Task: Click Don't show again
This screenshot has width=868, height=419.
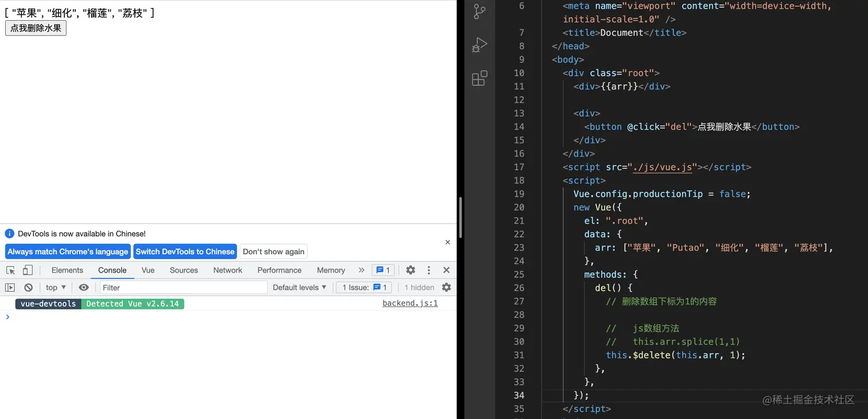Action: coord(273,251)
